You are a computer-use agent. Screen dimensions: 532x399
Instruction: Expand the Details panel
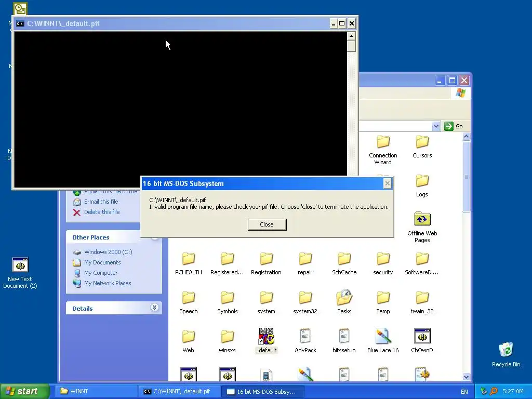[154, 308]
